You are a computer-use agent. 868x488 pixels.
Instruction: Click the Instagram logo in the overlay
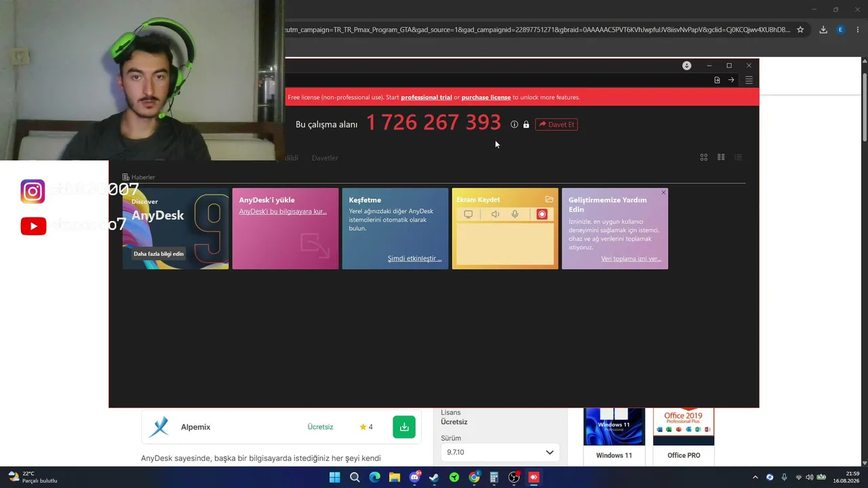(x=33, y=192)
